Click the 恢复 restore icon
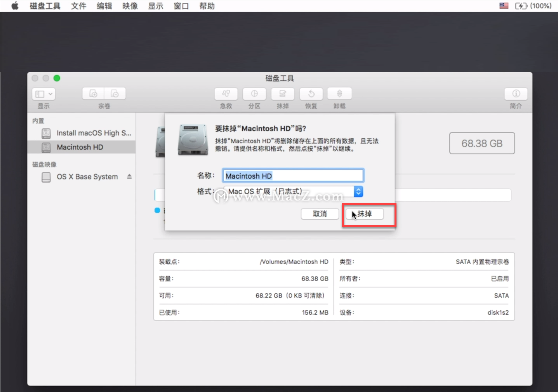Screen dimensions: 558x392 click(311, 94)
